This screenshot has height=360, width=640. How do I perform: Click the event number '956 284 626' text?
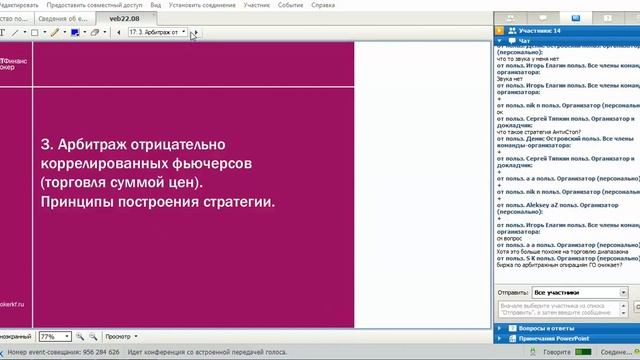click(101, 352)
